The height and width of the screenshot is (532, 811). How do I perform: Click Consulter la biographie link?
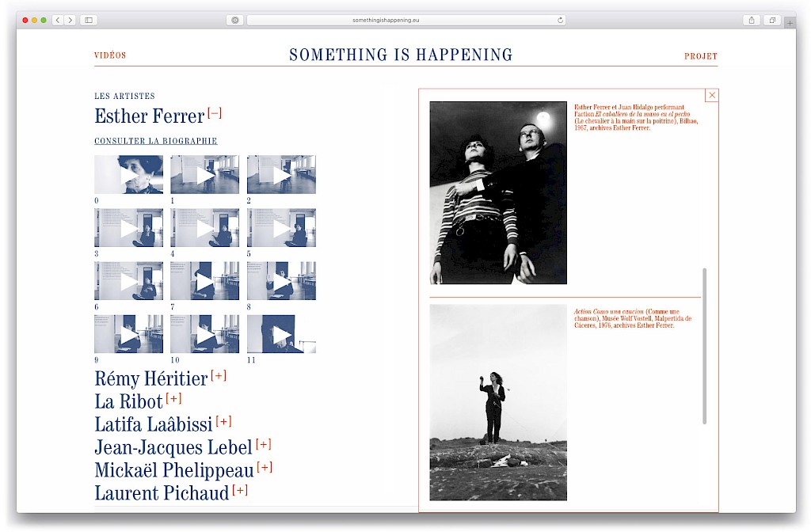click(x=155, y=142)
